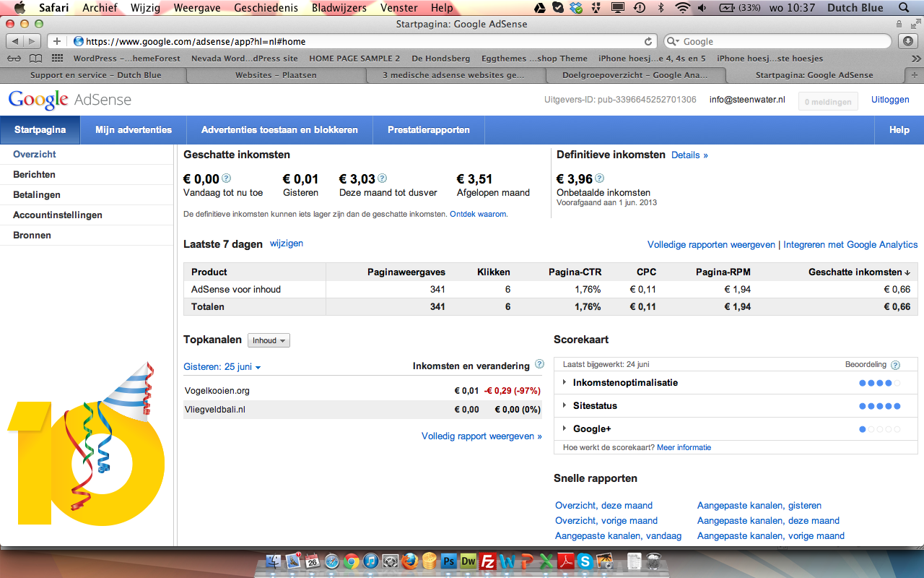Open the Bookmarks book icon
Image resolution: width=924 pixels, height=578 pixels.
(x=35, y=59)
